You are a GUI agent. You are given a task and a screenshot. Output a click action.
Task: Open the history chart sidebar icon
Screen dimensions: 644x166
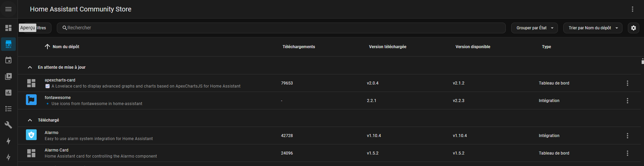(8, 93)
